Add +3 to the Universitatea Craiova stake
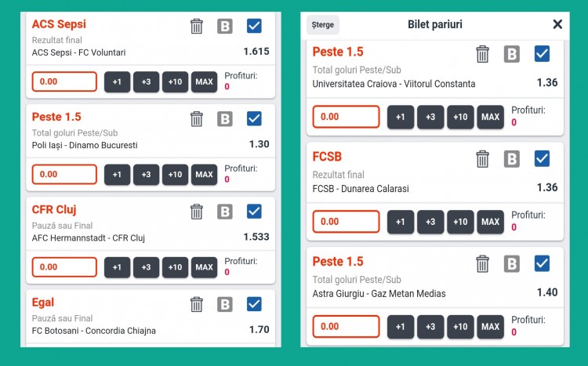Screen dimensions: 588x366 coord(430,117)
